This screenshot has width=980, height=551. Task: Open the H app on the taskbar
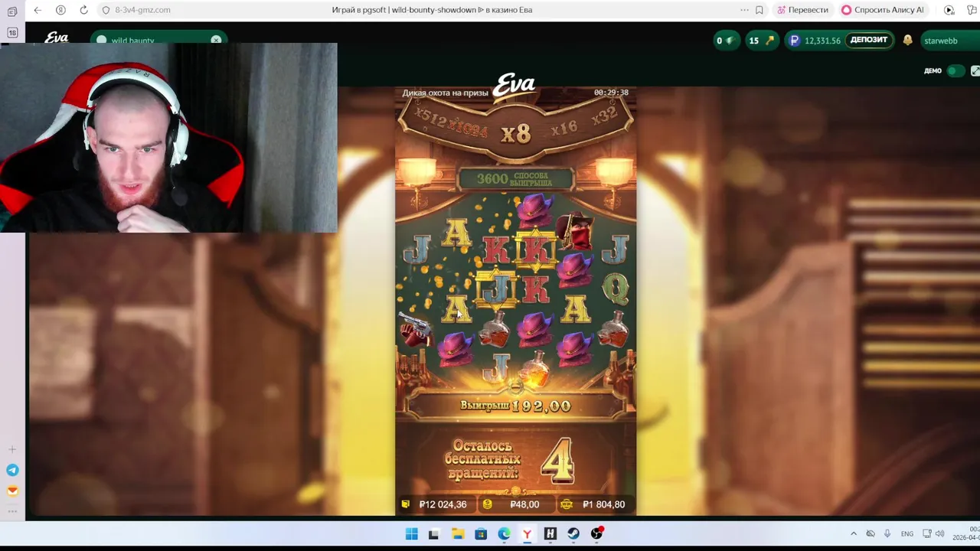[550, 533]
